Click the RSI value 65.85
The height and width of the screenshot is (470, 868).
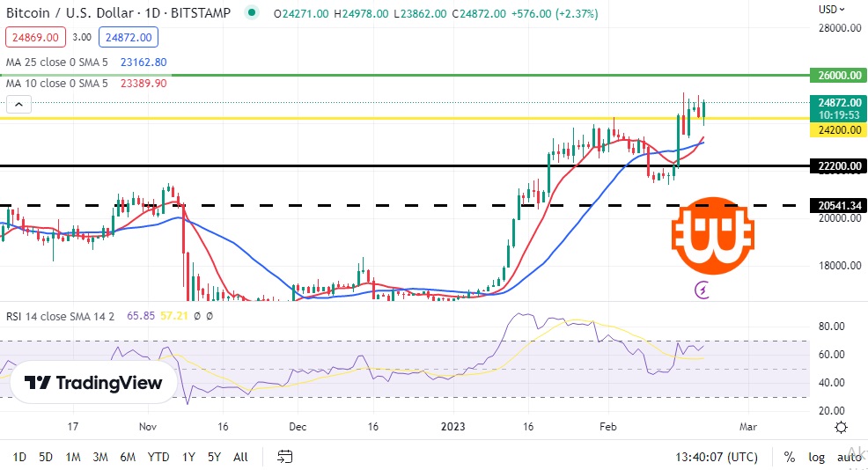point(141,316)
